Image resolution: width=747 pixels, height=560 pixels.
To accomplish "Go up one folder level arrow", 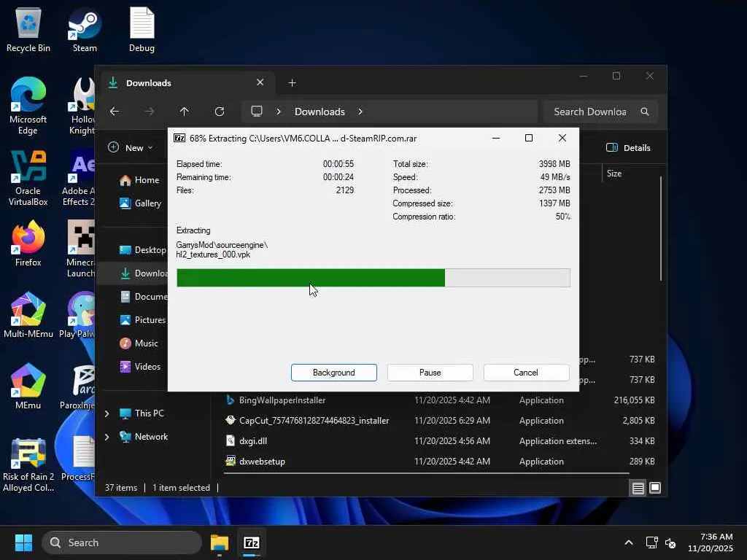I will pyautogui.click(x=185, y=112).
